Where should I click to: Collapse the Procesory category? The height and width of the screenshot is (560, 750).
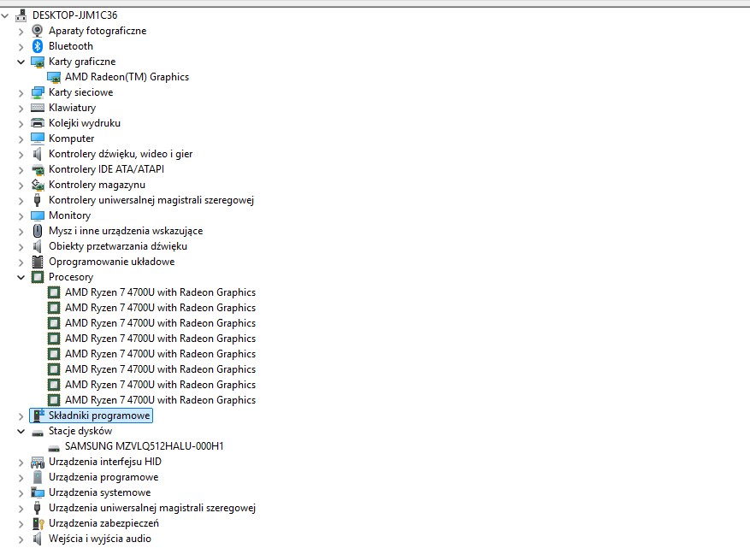(x=21, y=277)
